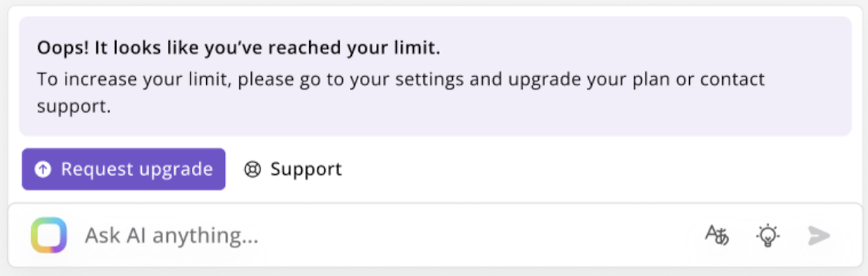This screenshot has height=276, width=868.
Task: Open the translate language icon
Action: point(716,235)
